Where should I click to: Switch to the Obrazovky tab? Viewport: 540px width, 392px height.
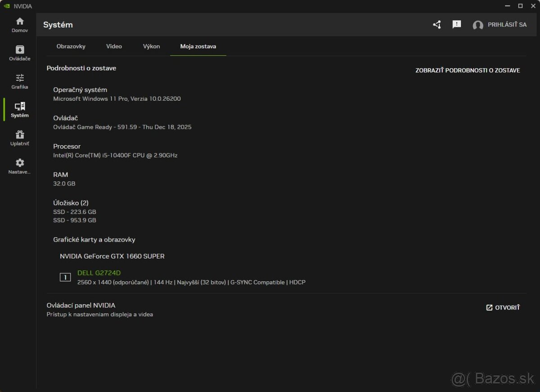[71, 46]
